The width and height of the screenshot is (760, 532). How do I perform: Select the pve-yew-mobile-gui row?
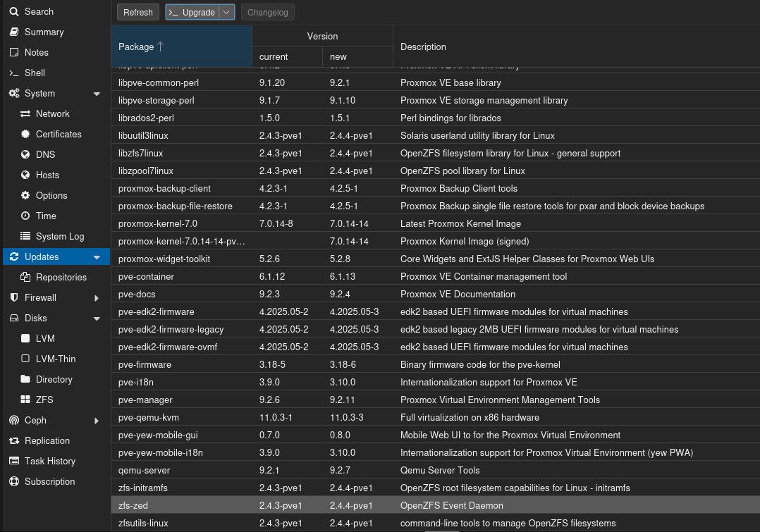435,435
